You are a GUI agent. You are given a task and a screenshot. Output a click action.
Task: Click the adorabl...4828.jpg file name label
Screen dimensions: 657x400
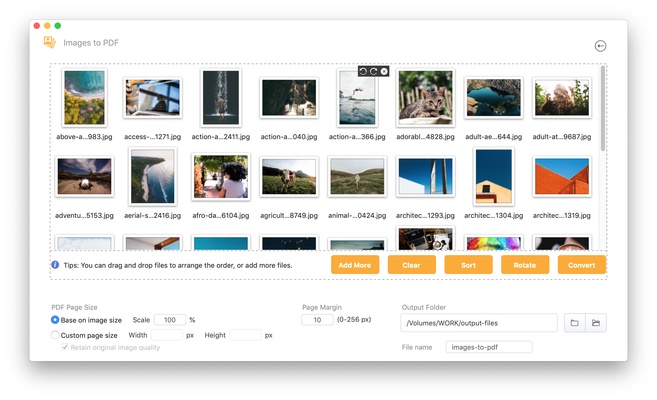425,137
